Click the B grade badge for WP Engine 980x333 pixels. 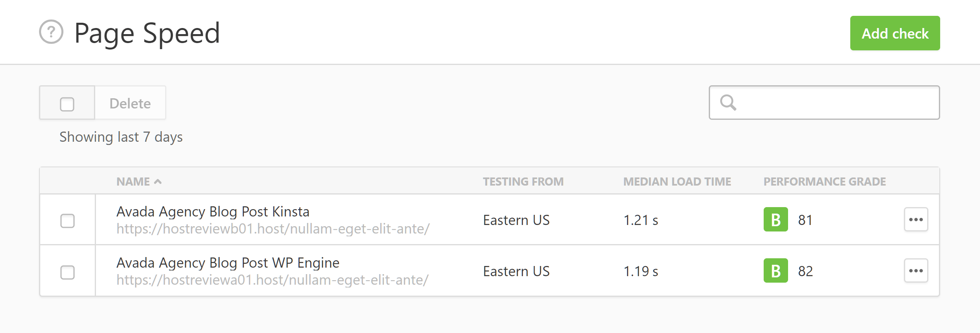point(775,270)
